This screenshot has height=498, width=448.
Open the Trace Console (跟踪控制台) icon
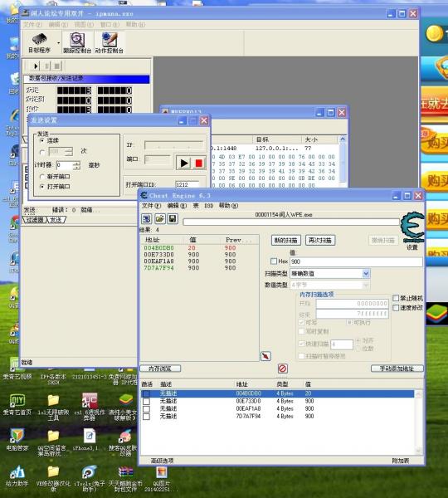click(77, 42)
